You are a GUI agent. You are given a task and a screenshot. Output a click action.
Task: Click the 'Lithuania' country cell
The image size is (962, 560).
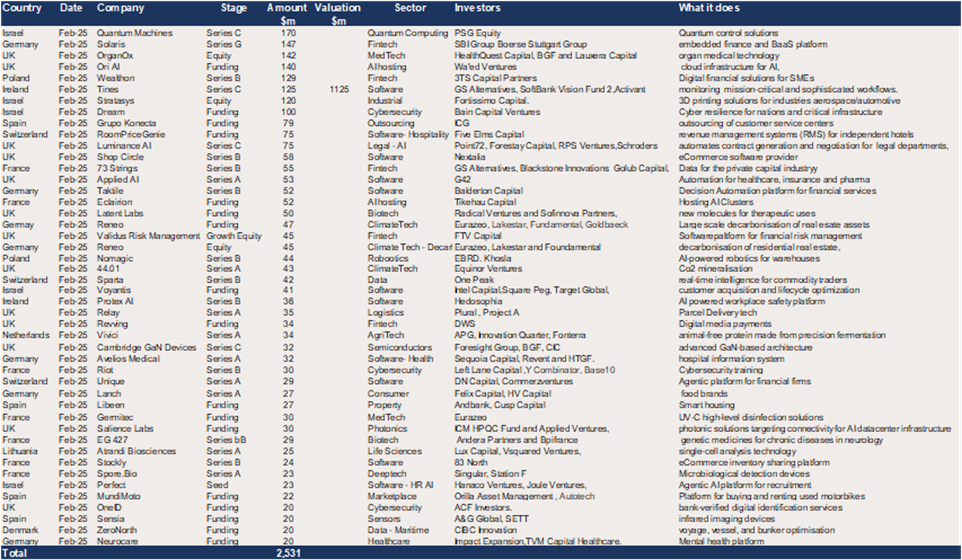pos(20,451)
